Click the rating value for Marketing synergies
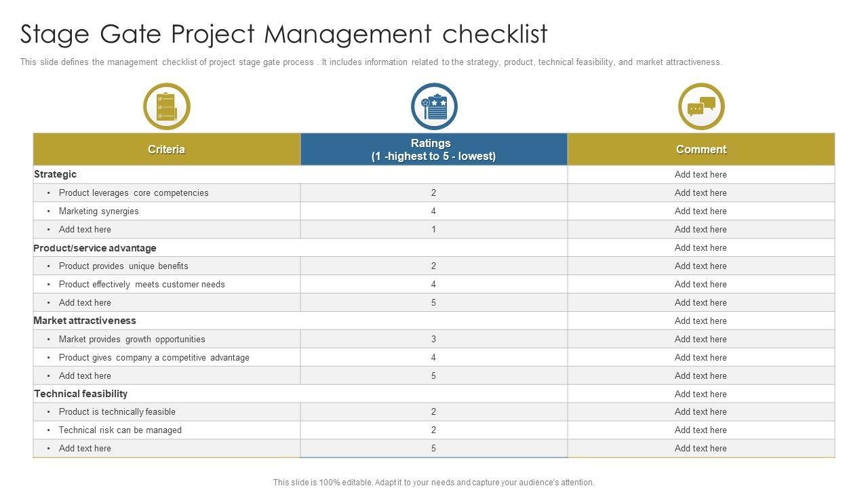868x488 pixels. (433, 211)
